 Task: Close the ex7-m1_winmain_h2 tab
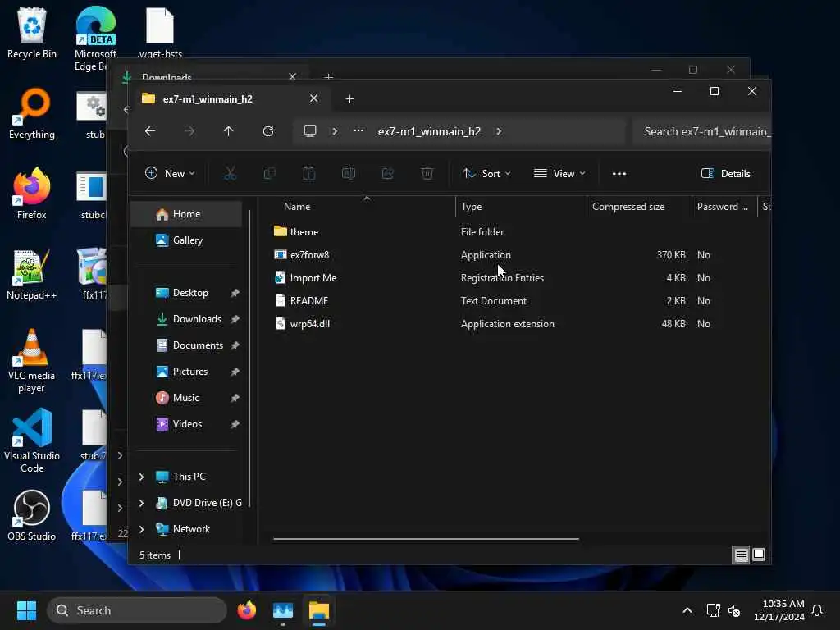313,98
